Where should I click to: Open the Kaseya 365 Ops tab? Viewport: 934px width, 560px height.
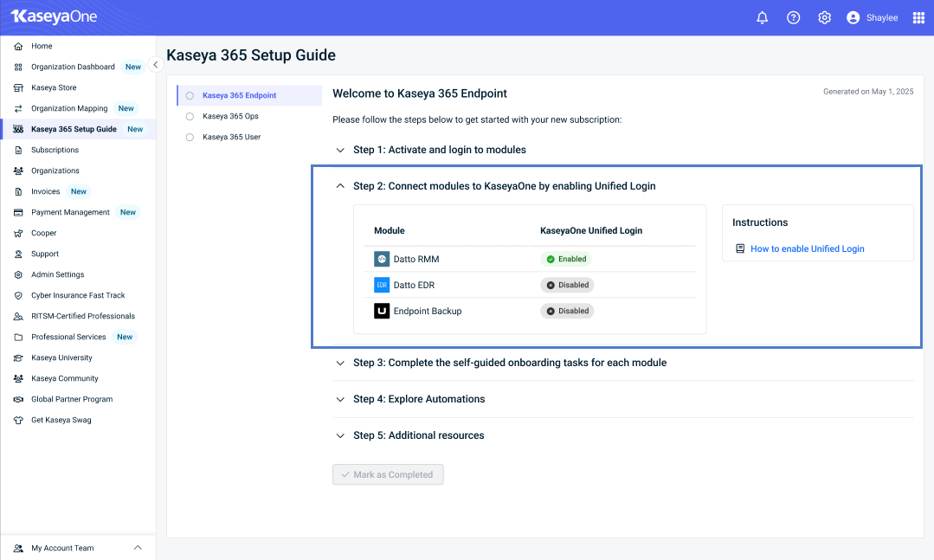coord(249,116)
